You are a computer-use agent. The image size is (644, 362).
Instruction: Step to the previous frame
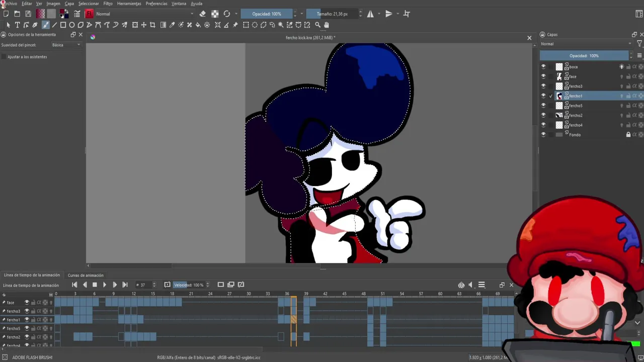click(85, 285)
